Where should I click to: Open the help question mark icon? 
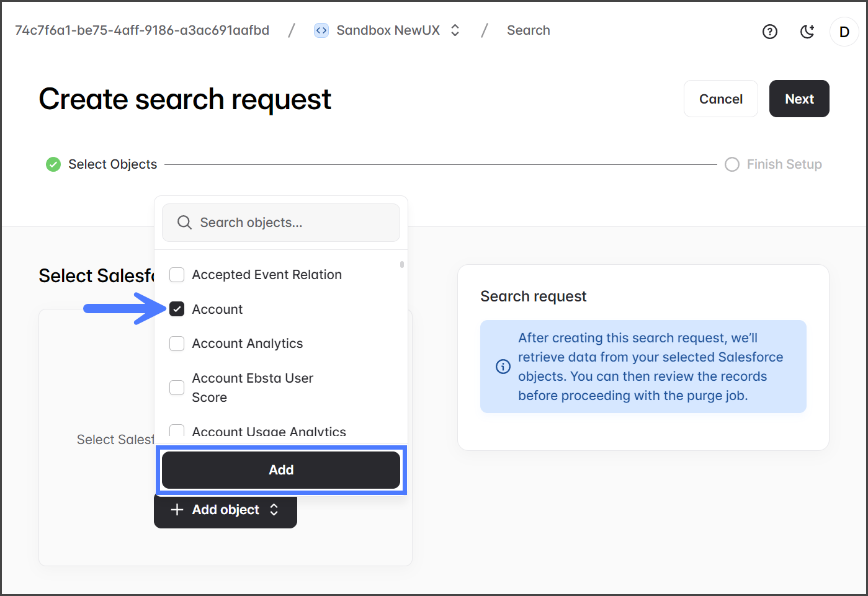(x=769, y=32)
